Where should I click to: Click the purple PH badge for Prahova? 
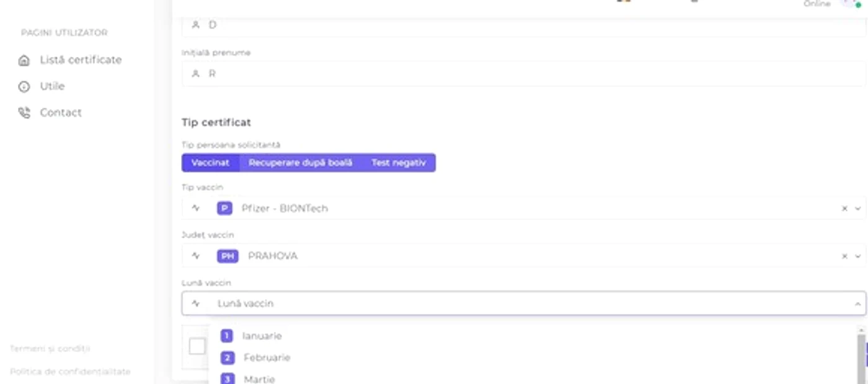228,256
